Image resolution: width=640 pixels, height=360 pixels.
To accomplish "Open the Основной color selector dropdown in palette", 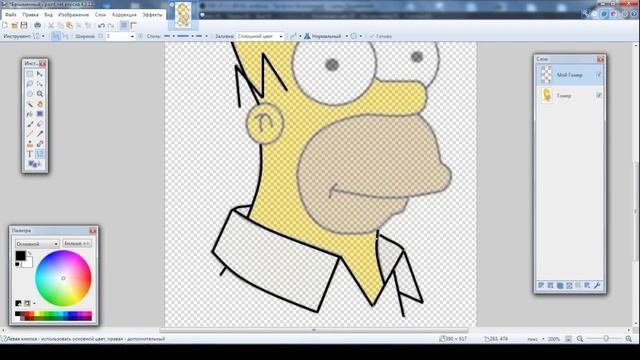I will tap(37, 244).
